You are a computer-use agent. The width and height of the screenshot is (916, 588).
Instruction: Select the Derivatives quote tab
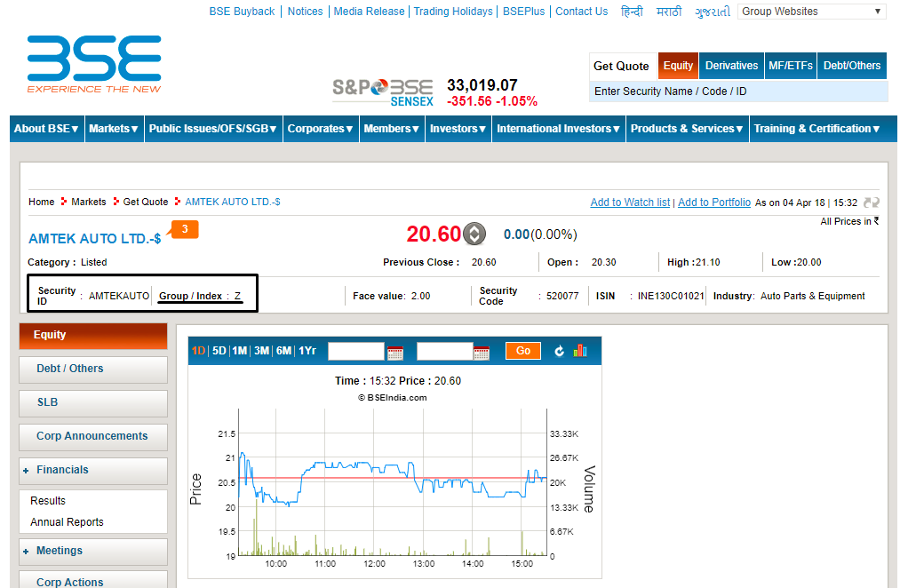tap(731, 66)
